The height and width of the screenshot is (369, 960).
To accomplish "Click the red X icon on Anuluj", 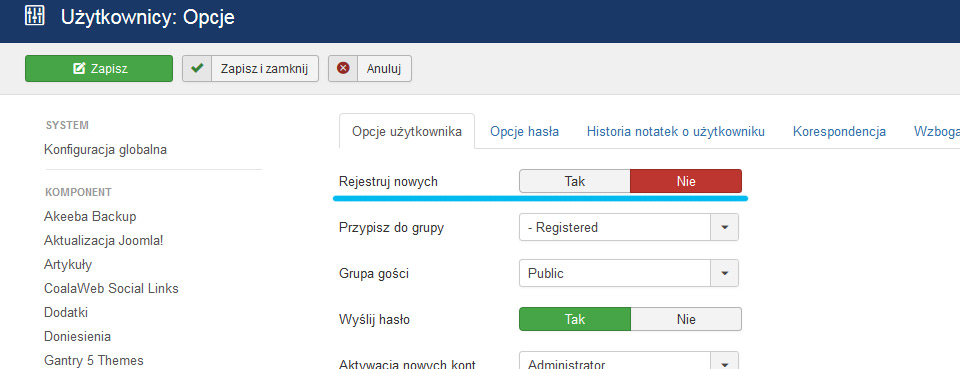I will tap(343, 69).
